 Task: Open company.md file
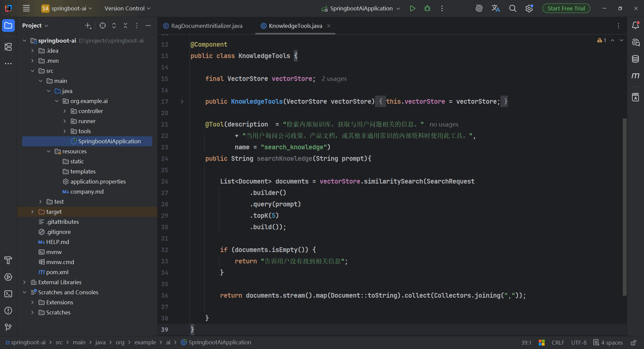click(83, 192)
